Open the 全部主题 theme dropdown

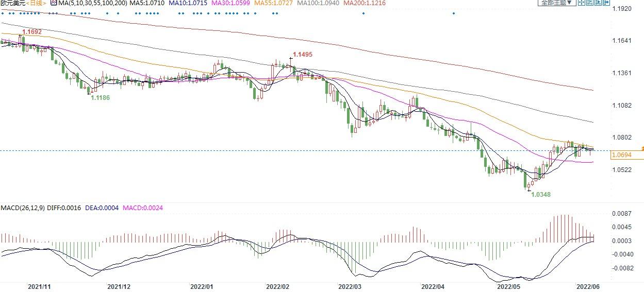555,3
